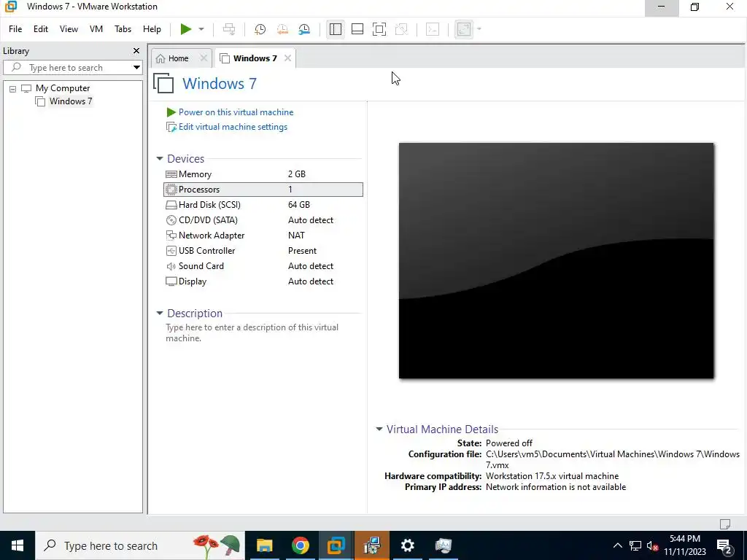Select the Memory device row
The width and height of the screenshot is (747, 560).
tap(263, 174)
